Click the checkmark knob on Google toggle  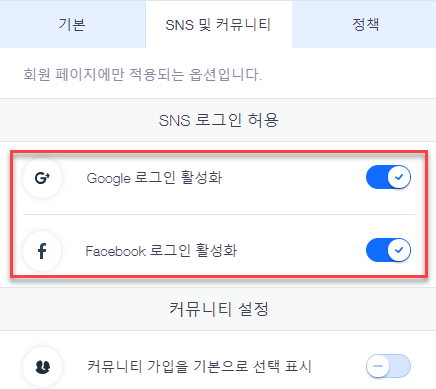[399, 177]
